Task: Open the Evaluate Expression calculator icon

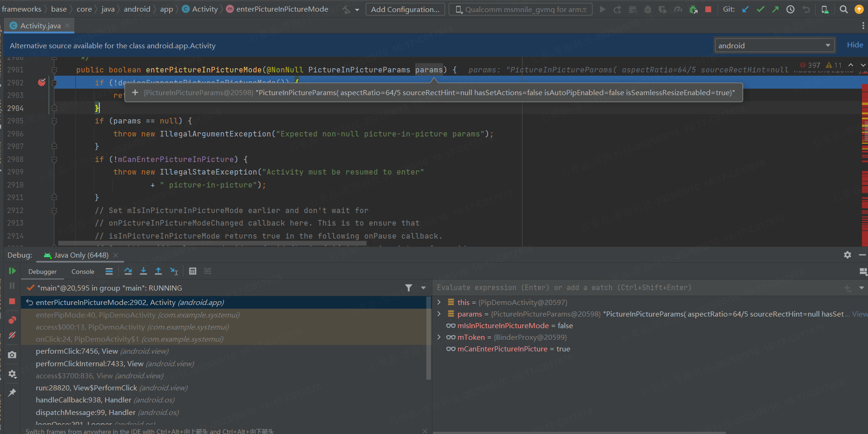Action: [x=193, y=271]
